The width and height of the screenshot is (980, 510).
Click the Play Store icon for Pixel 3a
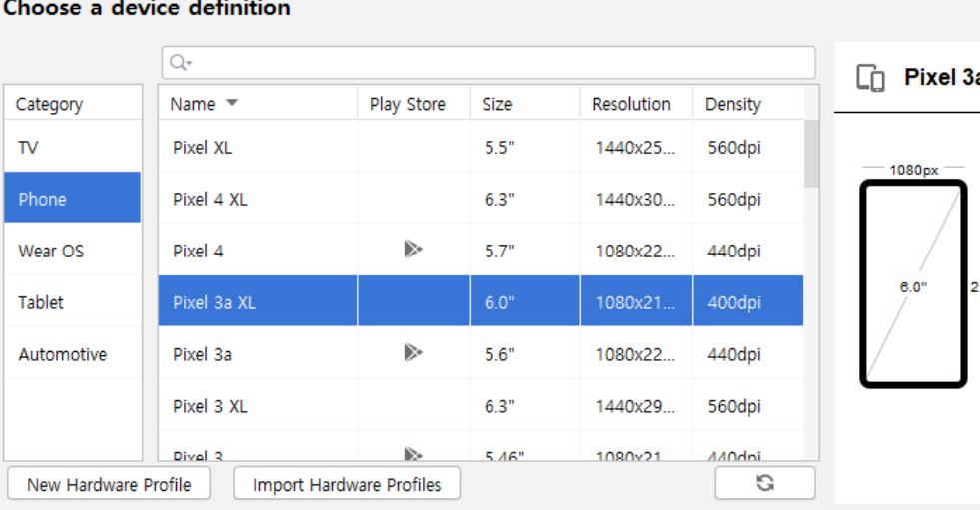(413, 352)
